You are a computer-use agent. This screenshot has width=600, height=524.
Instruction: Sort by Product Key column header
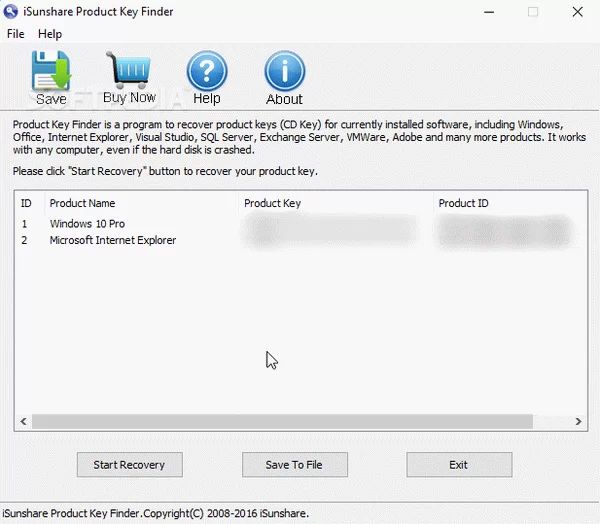pos(272,203)
